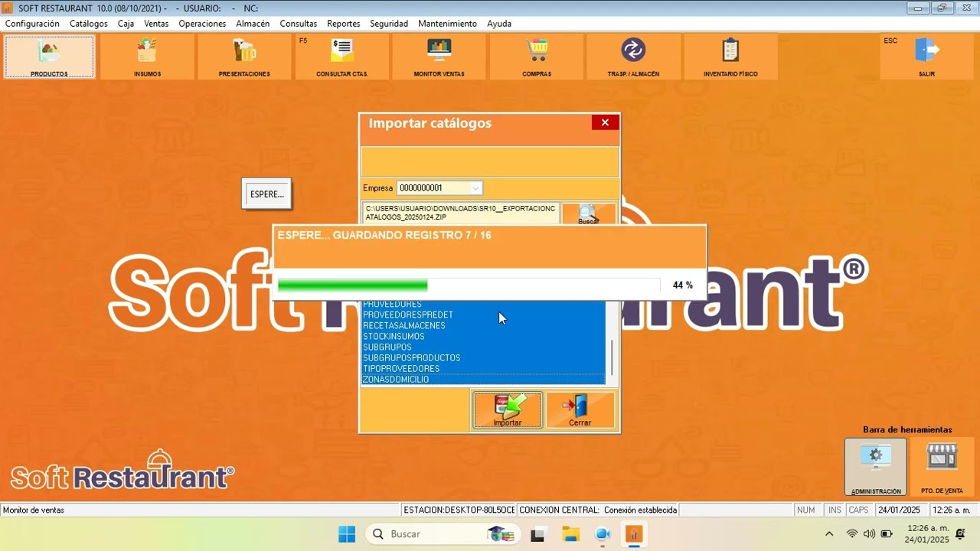This screenshot has width=980, height=551.
Task: Open the Configuración menu
Action: click(32, 24)
